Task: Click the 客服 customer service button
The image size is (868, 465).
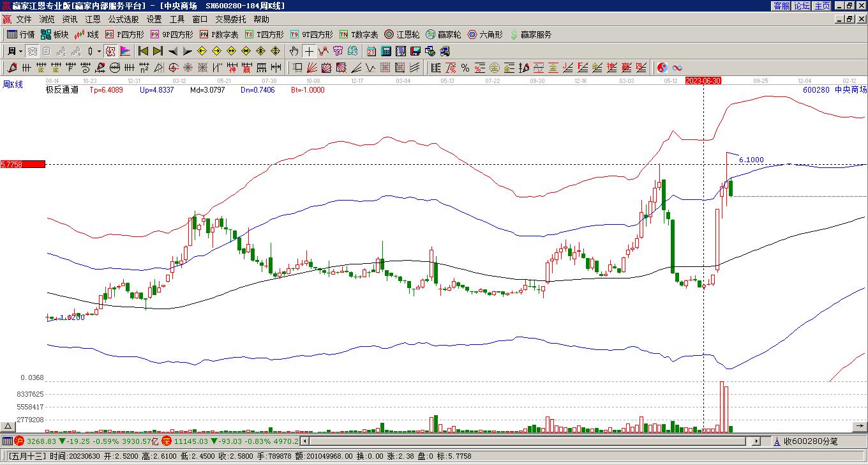Action: [x=781, y=6]
